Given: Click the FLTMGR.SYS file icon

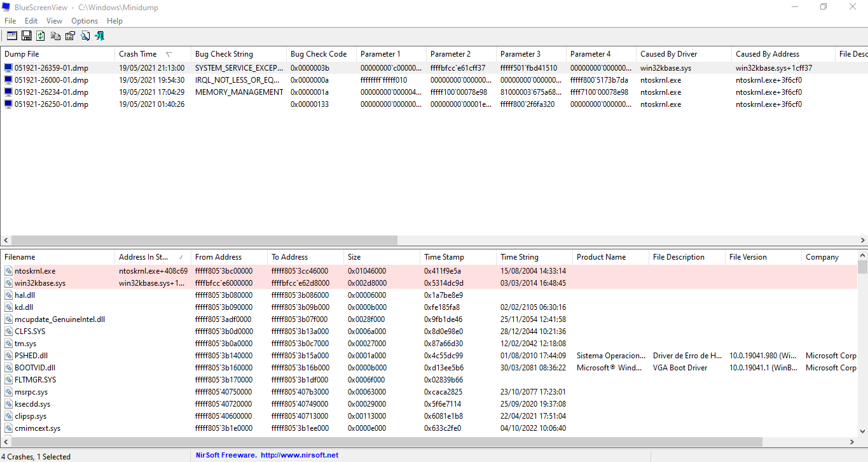Looking at the screenshot, I should click(x=8, y=379).
